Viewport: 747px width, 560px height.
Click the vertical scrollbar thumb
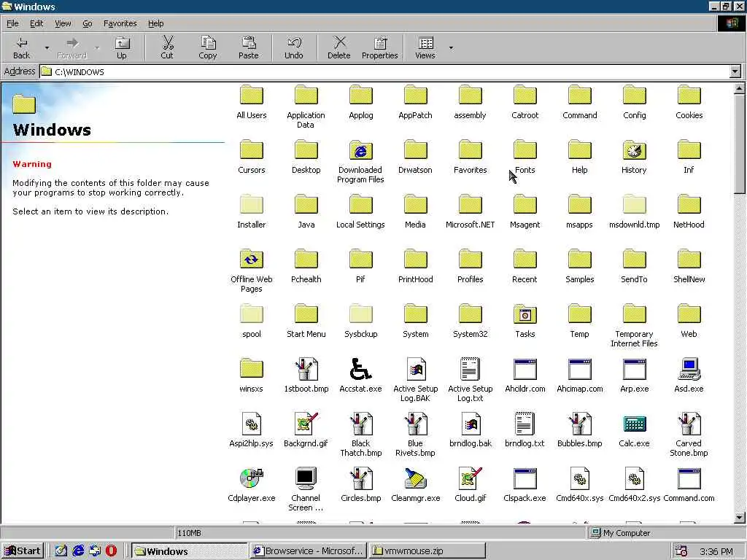[740, 144]
